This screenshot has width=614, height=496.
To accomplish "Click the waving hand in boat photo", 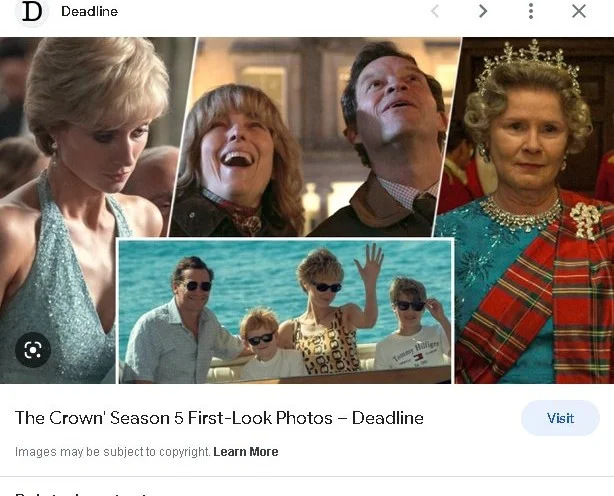I will pyautogui.click(x=369, y=260).
